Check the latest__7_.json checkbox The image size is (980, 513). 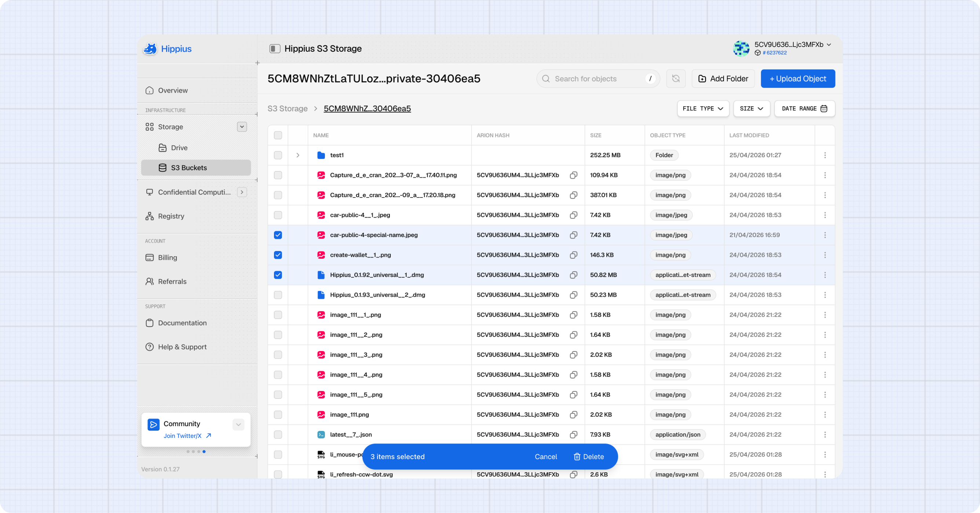[278, 434]
